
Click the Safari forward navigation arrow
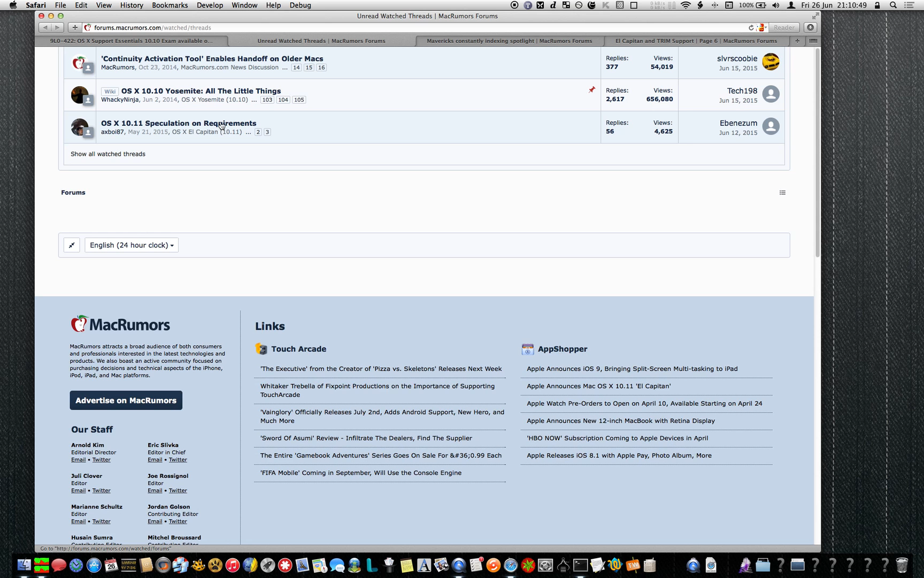tap(58, 27)
